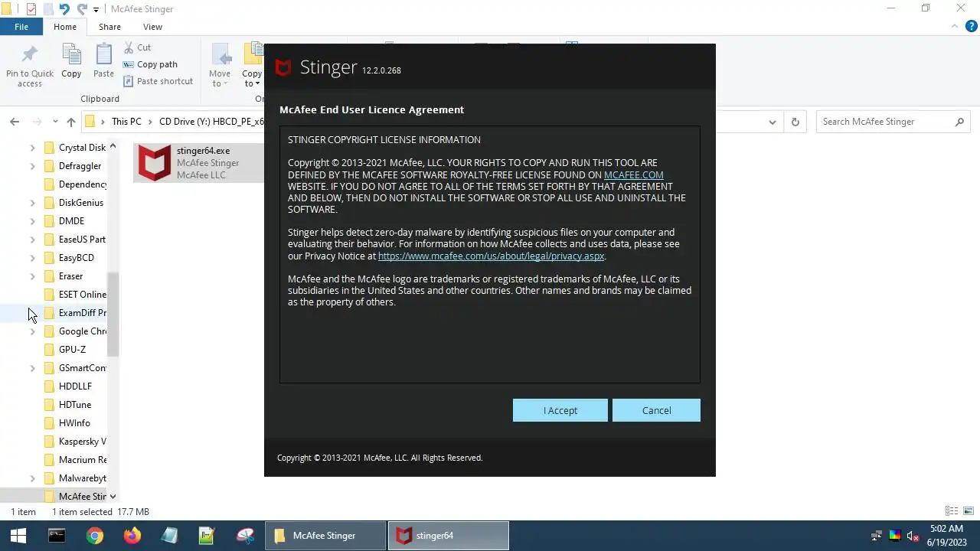The image size is (980, 551).
Task: Select the ESET Online folder
Action: click(x=75, y=295)
